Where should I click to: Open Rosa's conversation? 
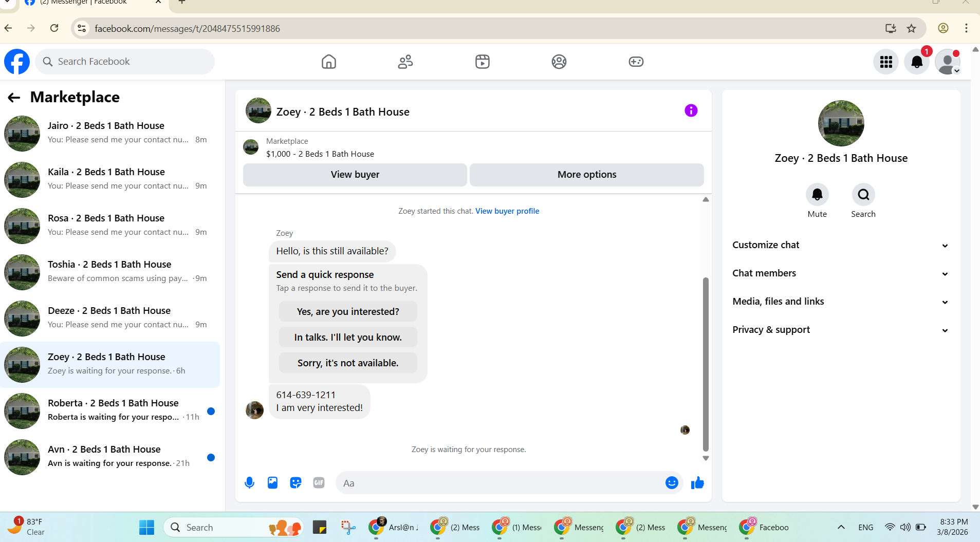pyautogui.click(x=110, y=226)
